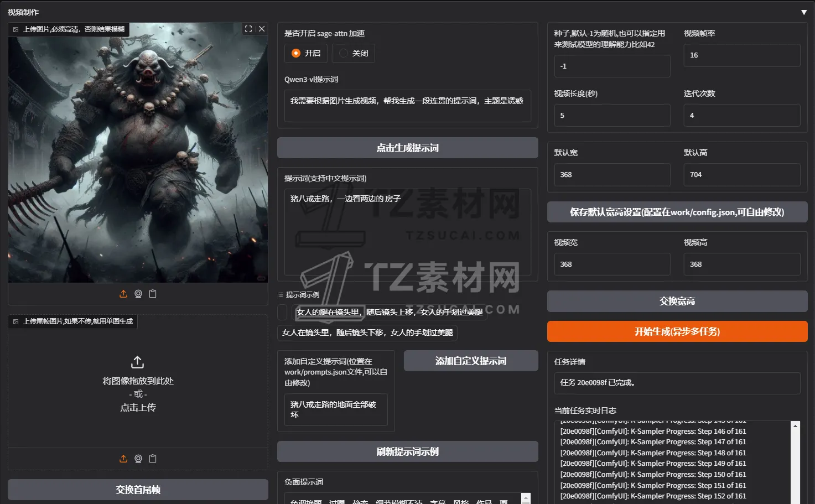This screenshot has width=815, height=504.
Task: Click the 默认高 field showing 704
Action: coord(742,175)
